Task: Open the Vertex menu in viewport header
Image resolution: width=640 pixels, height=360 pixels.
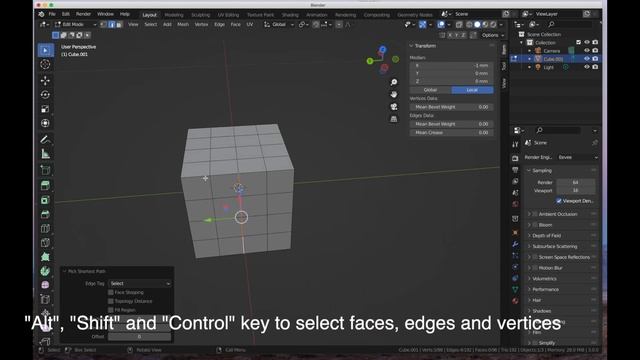Action: click(x=201, y=24)
